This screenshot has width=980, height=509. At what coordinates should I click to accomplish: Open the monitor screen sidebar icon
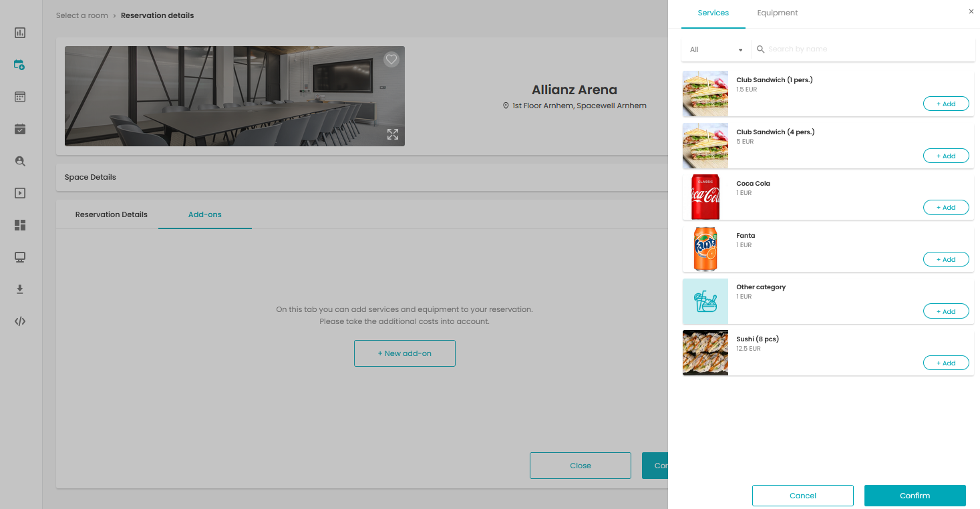point(20,257)
